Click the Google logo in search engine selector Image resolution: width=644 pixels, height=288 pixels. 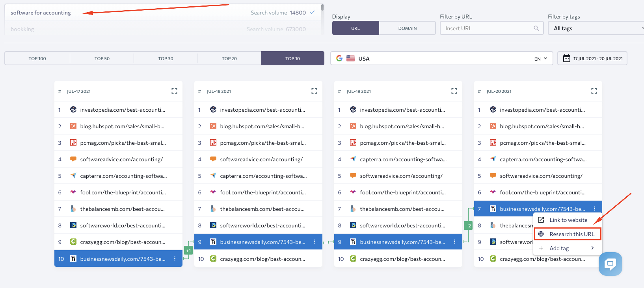339,58
